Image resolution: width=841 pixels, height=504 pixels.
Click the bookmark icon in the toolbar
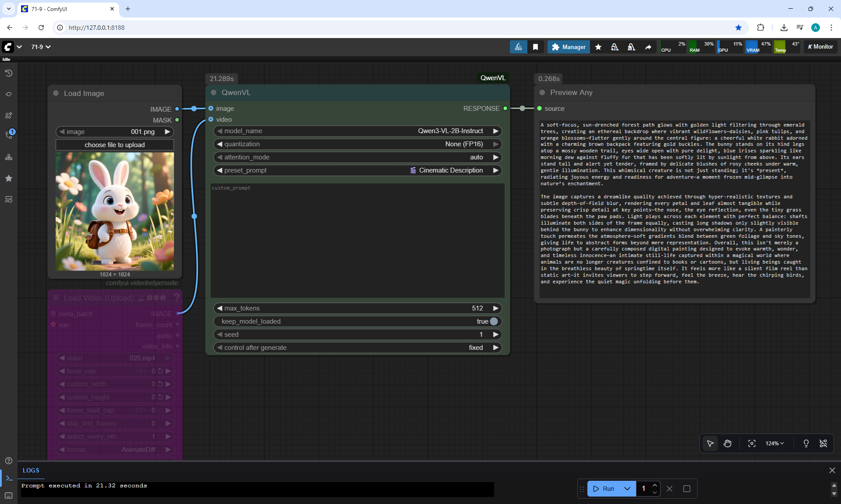(535, 47)
